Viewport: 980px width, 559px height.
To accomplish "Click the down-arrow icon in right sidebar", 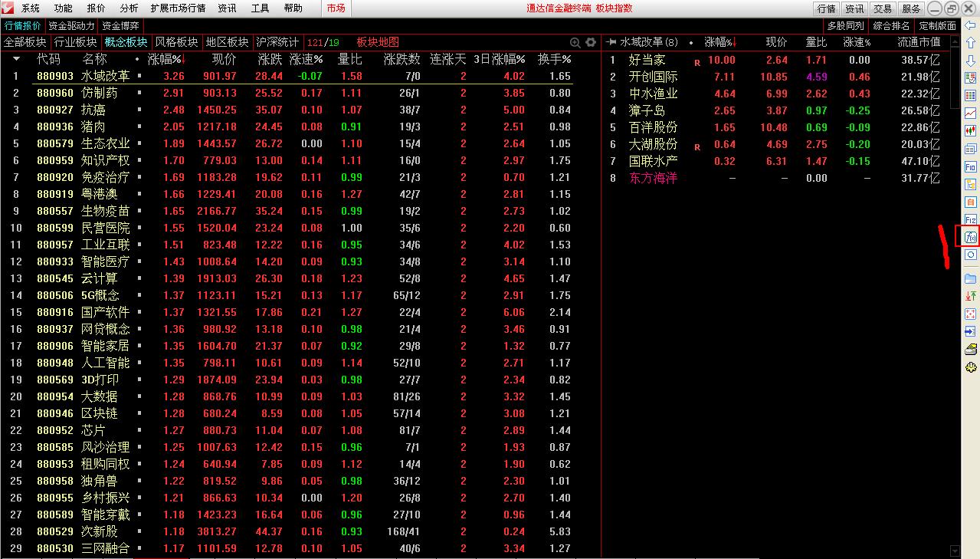I will coord(970,61).
